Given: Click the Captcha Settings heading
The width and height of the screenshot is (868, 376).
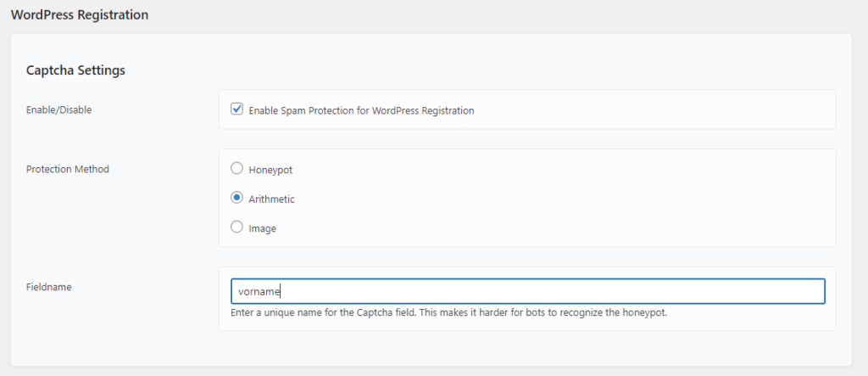Looking at the screenshot, I should tap(75, 70).
